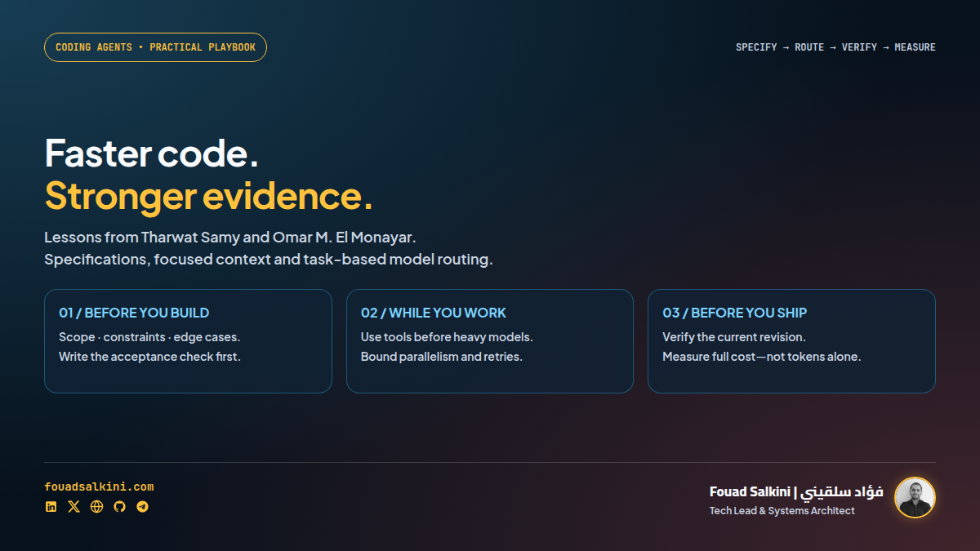The image size is (980, 551).
Task: Open the LinkedIn profile icon
Action: pyautogui.click(x=51, y=507)
